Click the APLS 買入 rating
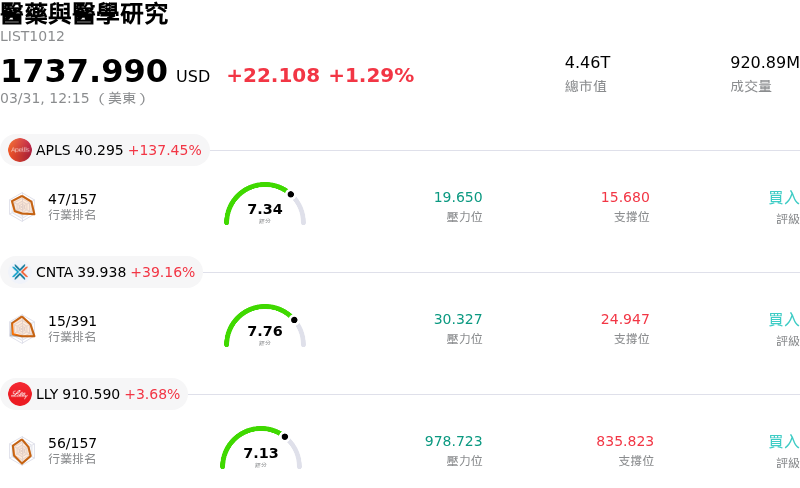Screen dimensions: 800x488 (x=784, y=198)
